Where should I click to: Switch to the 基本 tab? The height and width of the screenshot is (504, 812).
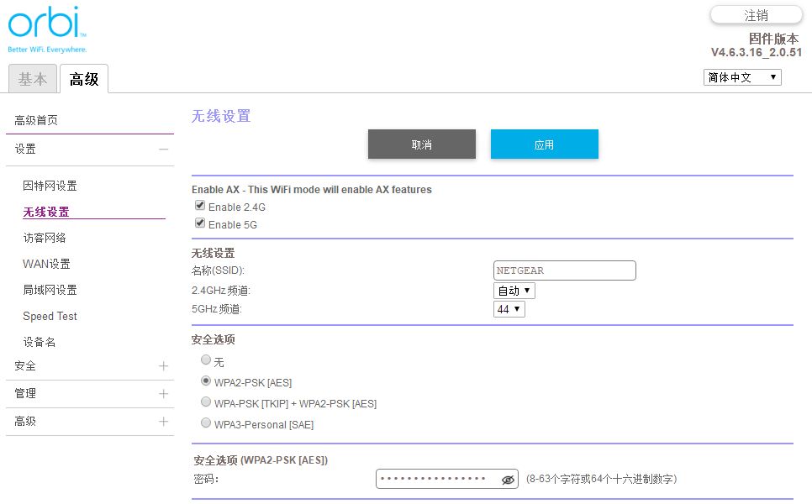(33, 79)
